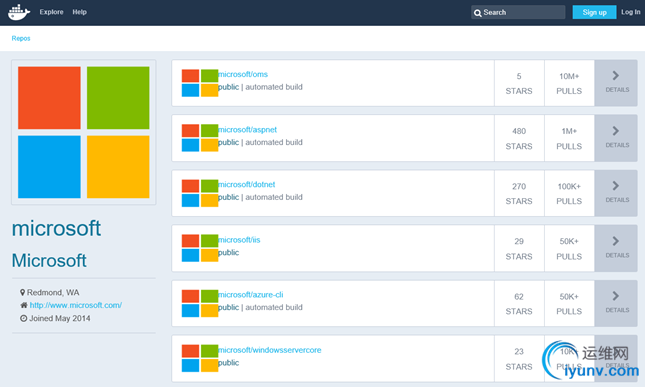Open the http://www.microsoft.com/ link

tap(76, 305)
